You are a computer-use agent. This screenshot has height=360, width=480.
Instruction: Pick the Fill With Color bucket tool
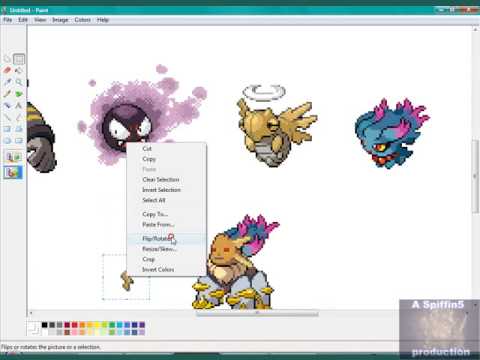click(19, 70)
